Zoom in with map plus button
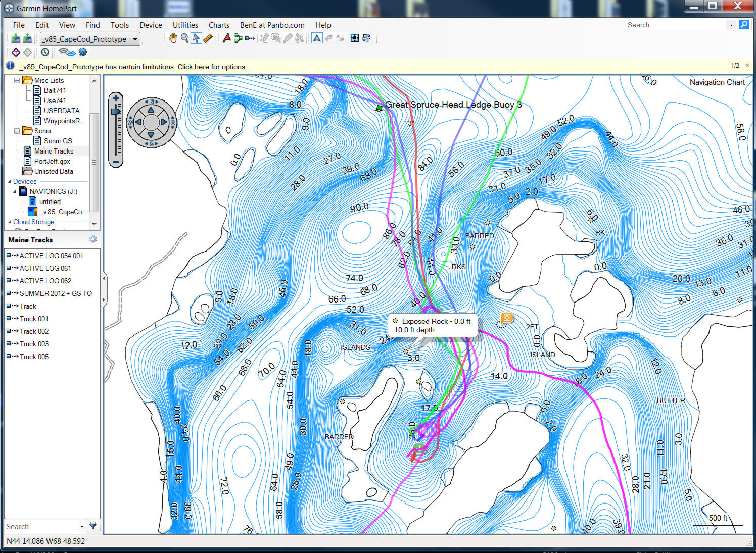 (116, 98)
